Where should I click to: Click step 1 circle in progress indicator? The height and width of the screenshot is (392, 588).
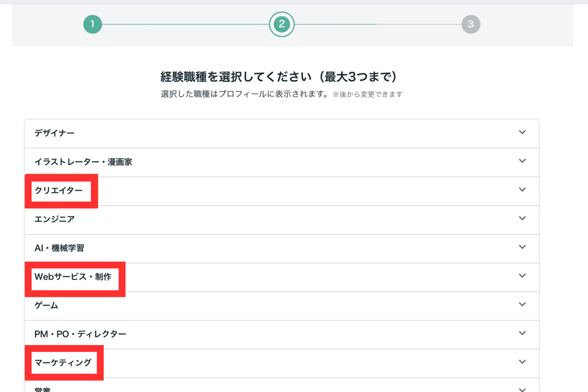[92, 24]
